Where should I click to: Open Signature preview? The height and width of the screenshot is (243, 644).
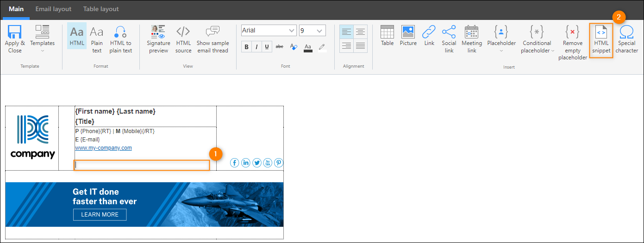(158, 39)
